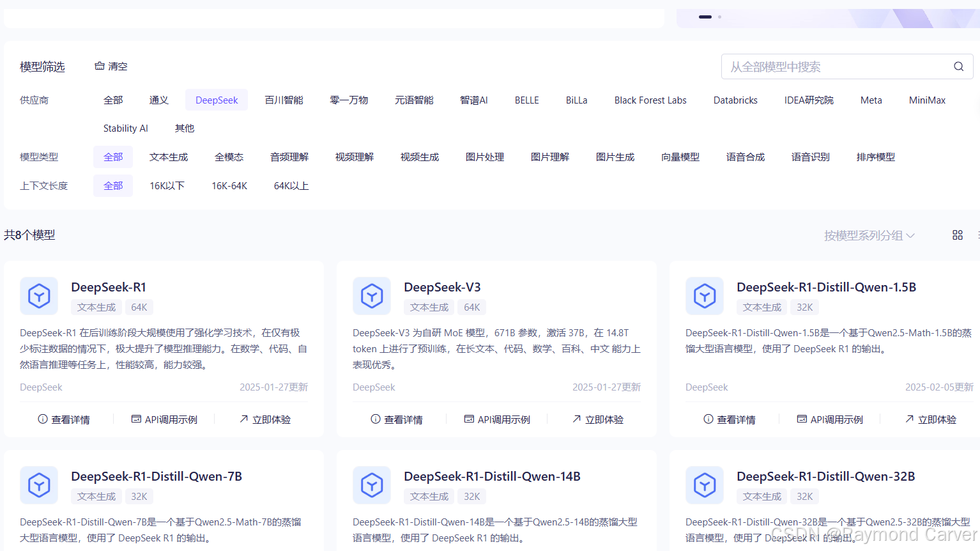Select 全部 in context length row
This screenshot has width=980, height=551.
coord(113,185)
